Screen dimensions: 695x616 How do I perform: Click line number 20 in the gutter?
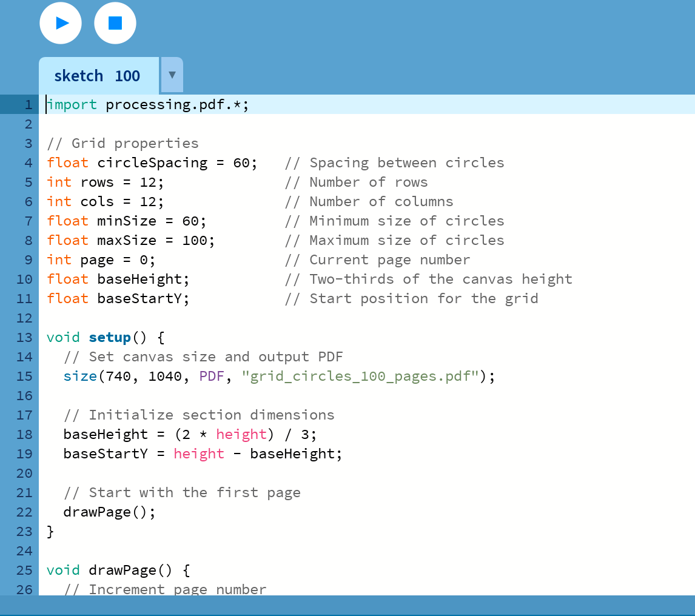tap(24, 474)
